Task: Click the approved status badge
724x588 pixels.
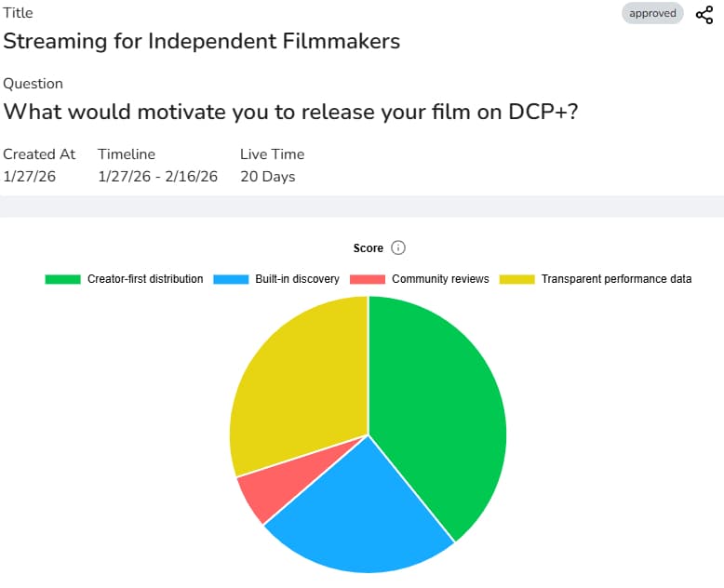Action: [x=652, y=13]
